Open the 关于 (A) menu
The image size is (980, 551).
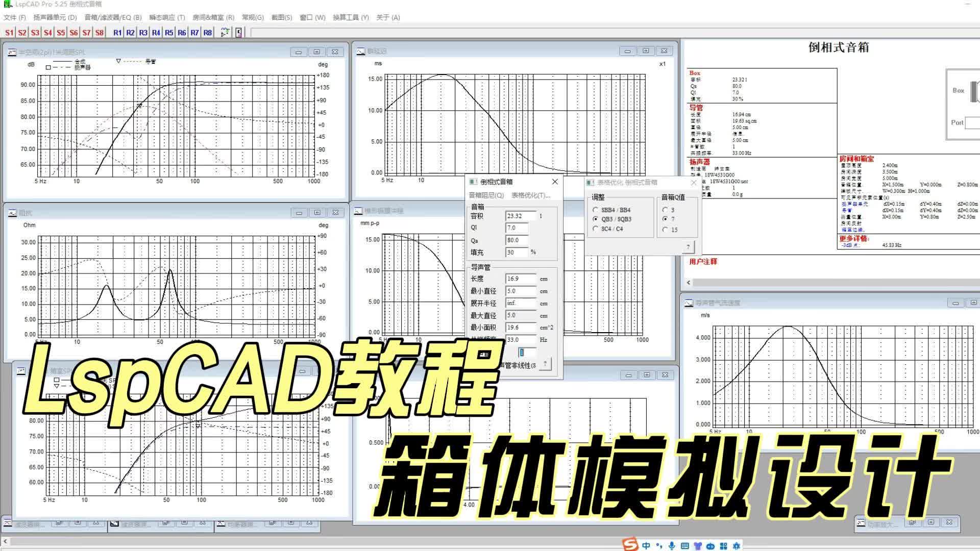pyautogui.click(x=388, y=17)
